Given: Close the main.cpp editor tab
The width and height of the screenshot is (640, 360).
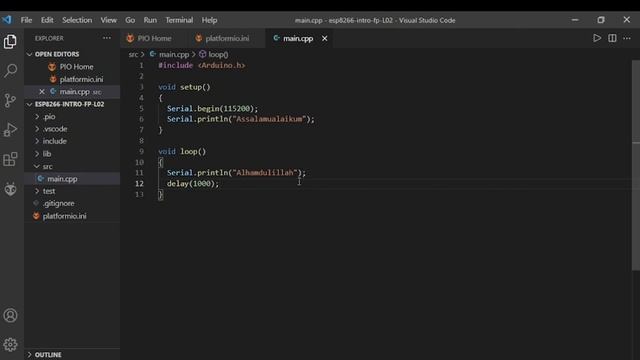Looking at the screenshot, I should pyautogui.click(x=324, y=38).
